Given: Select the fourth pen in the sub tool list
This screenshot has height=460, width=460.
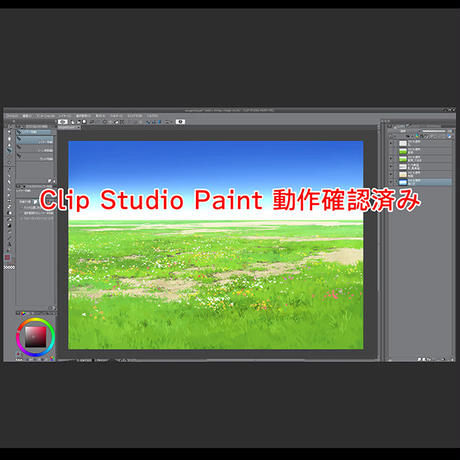Looking at the screenshot, I should (35, 157).
